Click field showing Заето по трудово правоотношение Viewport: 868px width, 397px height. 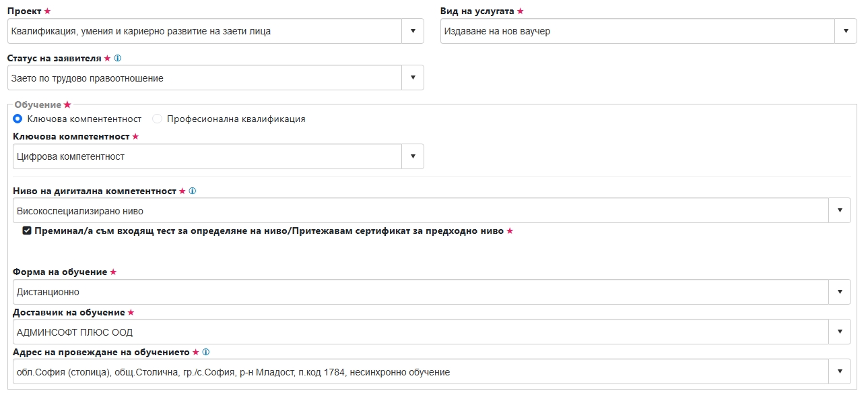[215, 78]
